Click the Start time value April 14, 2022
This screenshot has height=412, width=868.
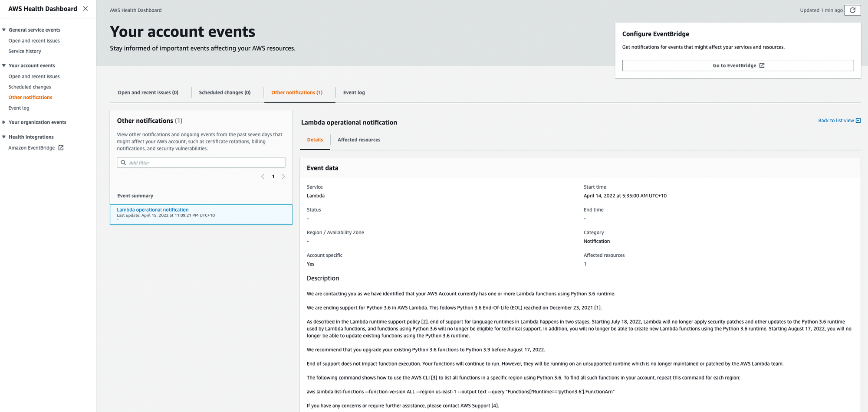tap(625, 196)
